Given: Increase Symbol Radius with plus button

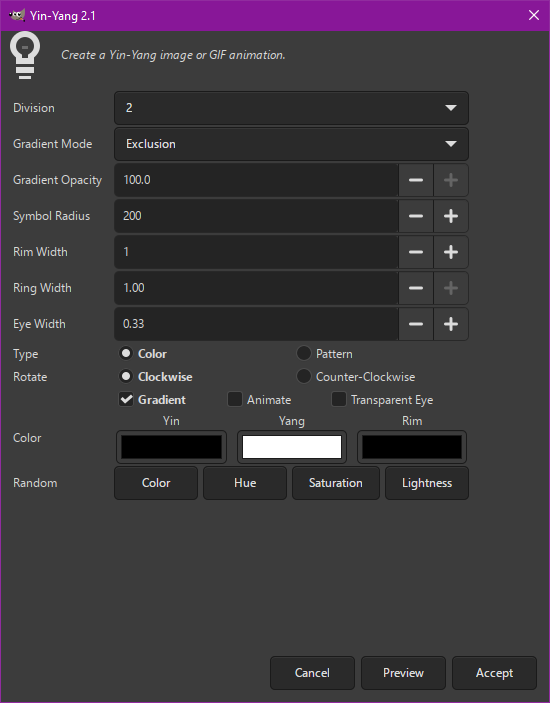Looking at the screenshot, I should click(x=450, y=216).
